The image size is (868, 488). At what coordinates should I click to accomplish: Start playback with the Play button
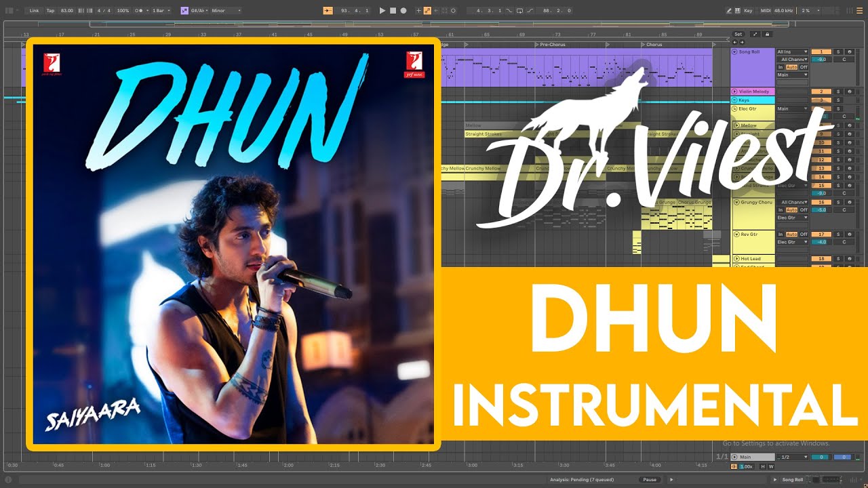coord(382,11)
